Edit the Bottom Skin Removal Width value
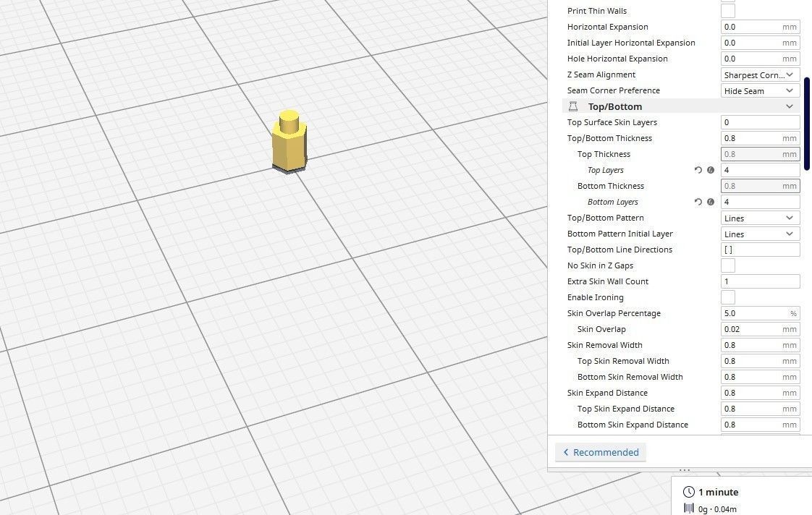 760,377
